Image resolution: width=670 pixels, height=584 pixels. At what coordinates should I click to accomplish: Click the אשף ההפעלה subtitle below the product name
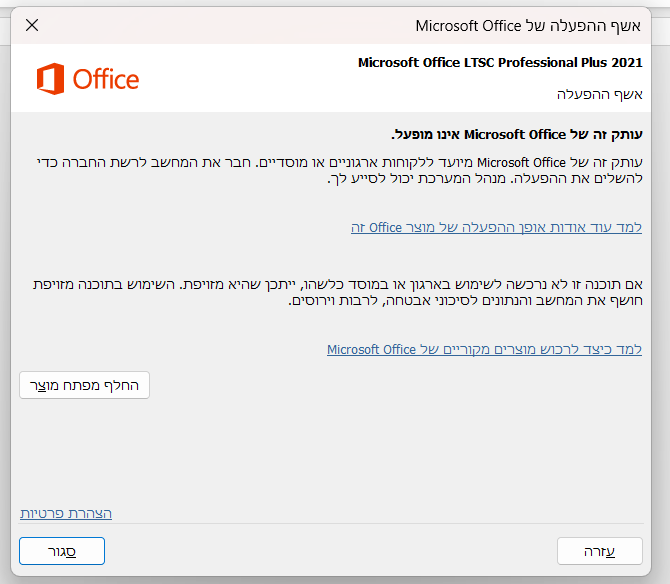(x=599, y=94)
